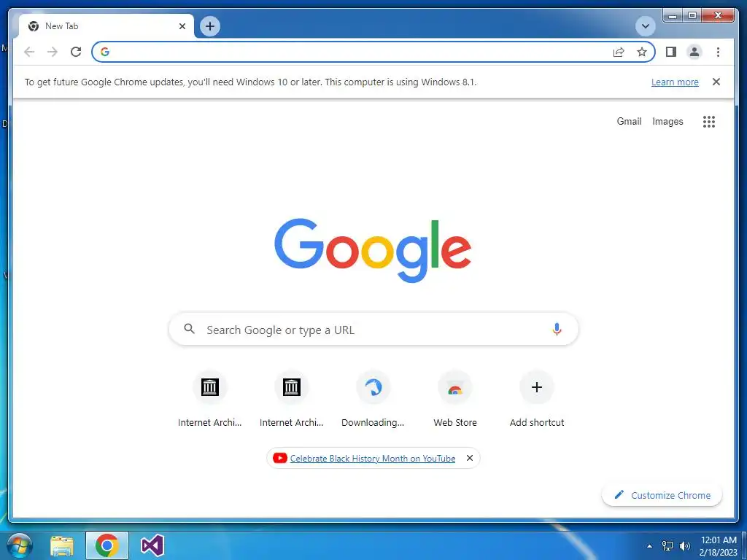Click the Google logo

373,250
